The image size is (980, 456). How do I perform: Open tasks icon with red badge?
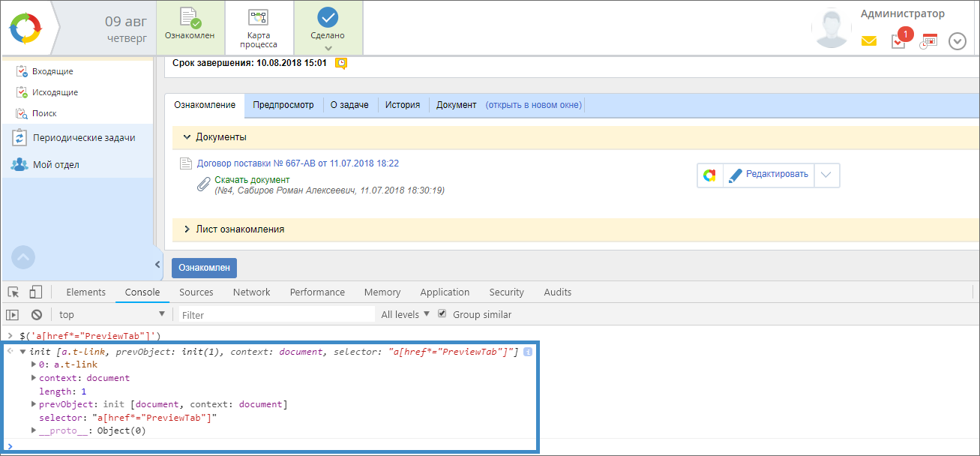point(899,40)
